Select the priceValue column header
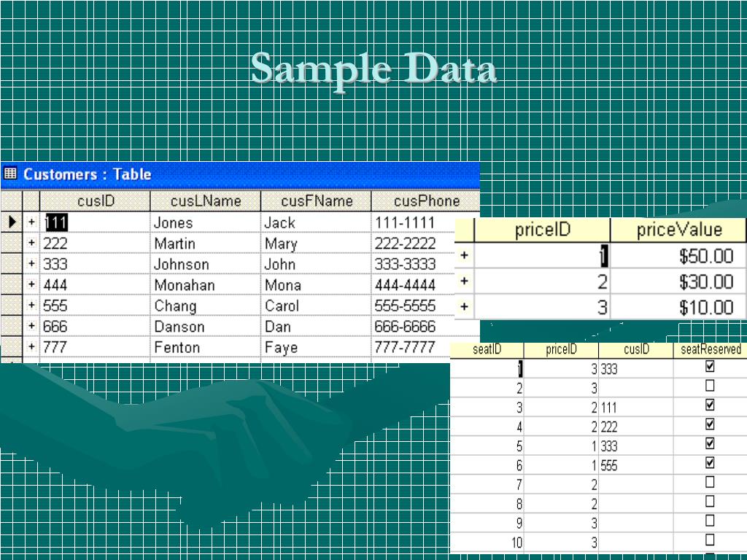This screenshot has height=560, width=747. pos(679,230)
